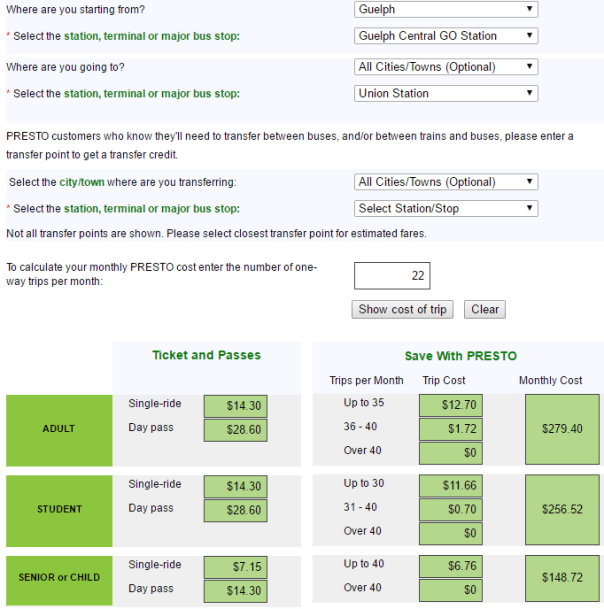
Task: Select the Senior or Child trip cost $6.76
Action: tap(451, 566)
